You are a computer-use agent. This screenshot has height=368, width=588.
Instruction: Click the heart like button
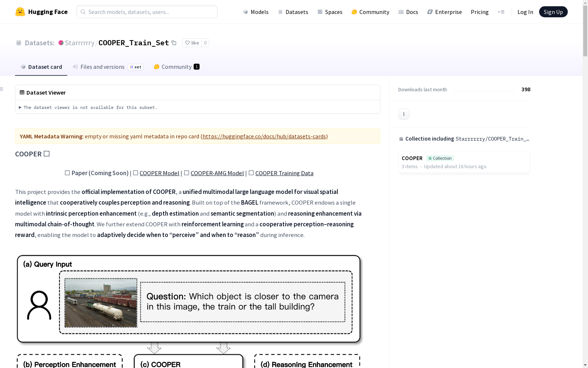coord(192,43)
